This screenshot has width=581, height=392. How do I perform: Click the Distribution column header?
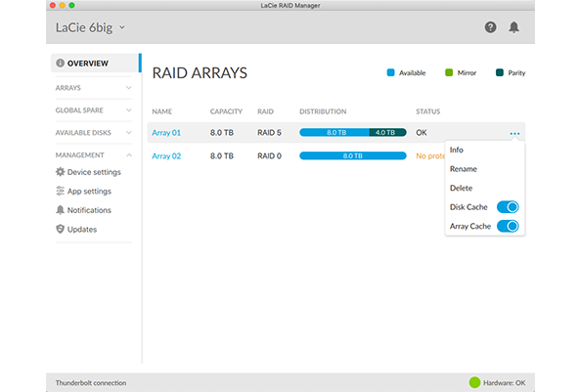click(323, 111)
